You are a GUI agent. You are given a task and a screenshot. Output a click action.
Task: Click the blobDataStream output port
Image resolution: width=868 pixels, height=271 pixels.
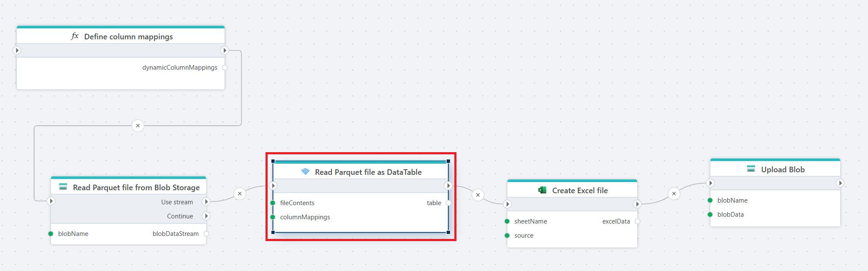(x=206, y=234)
